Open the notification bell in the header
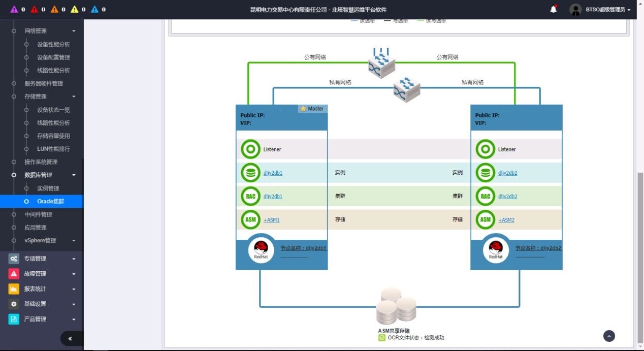The width and height of the screenshot is (644, 351). click(554, 10)
